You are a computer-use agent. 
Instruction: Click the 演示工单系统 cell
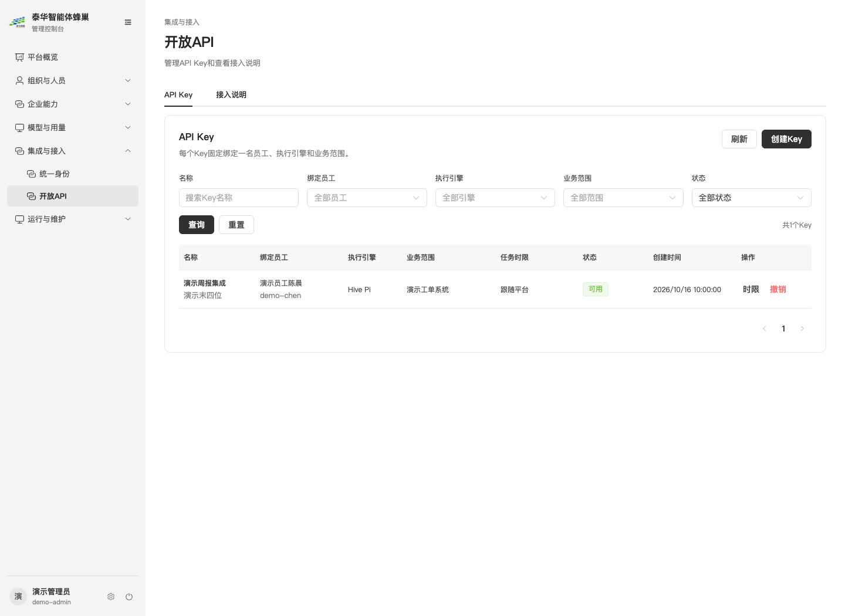[x=428, y=290]
